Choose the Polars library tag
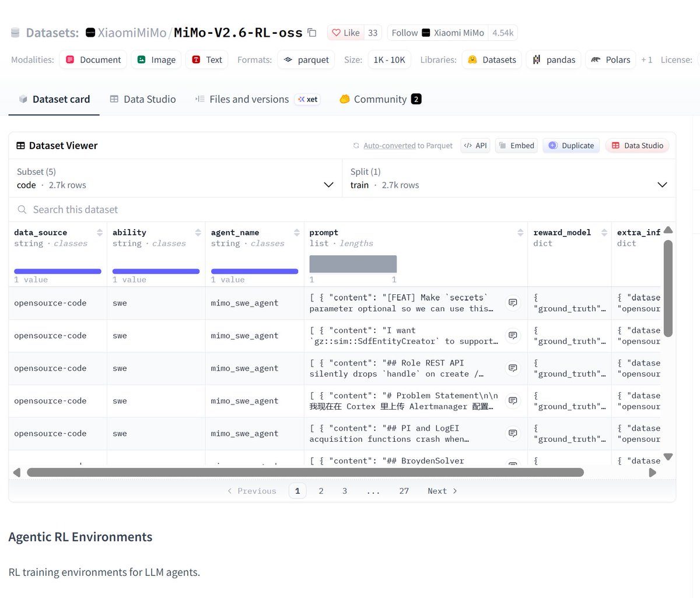This screenshot has width=700, height=598. point(611,59)
